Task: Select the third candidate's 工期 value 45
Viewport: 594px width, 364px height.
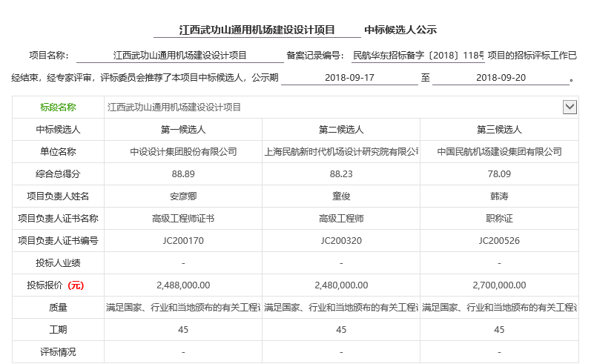Action: (499, 330)
